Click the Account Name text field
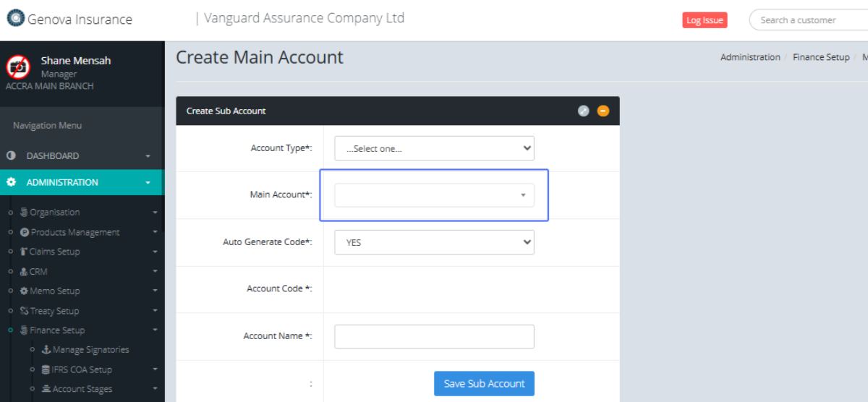Image resolution: width=868 pixels, height=402 pixels. coord(433,336)
